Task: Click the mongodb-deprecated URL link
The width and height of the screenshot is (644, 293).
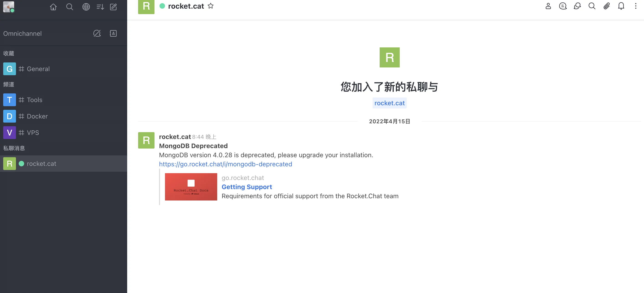Action: [x=225, y=164]
